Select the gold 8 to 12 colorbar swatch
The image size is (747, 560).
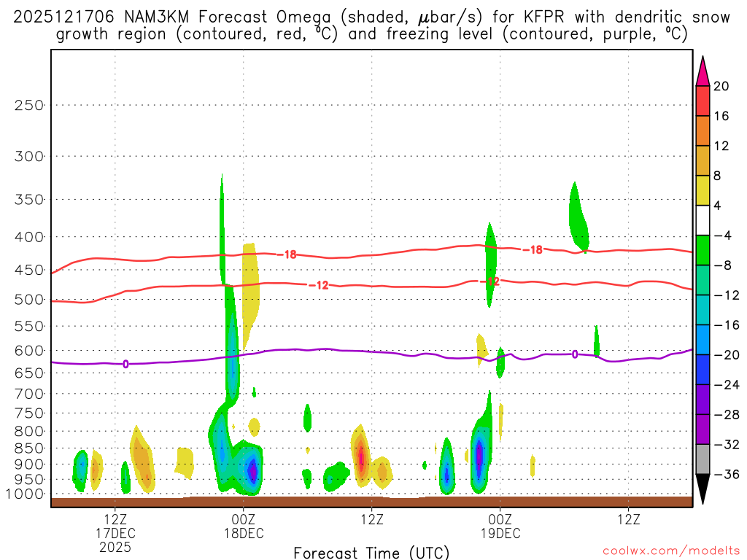(x=703, y=161)
